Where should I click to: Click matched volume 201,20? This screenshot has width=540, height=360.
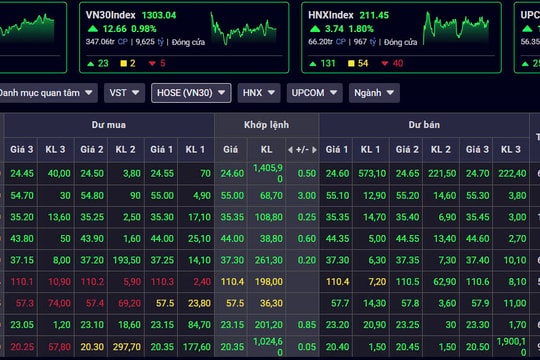[x=269, y=325]
